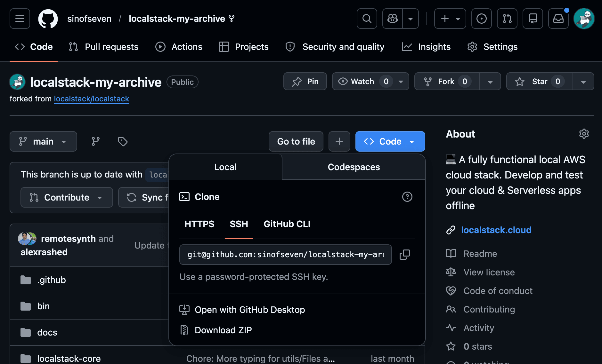Expand the main branch selector dropdown

pos(43,141)
